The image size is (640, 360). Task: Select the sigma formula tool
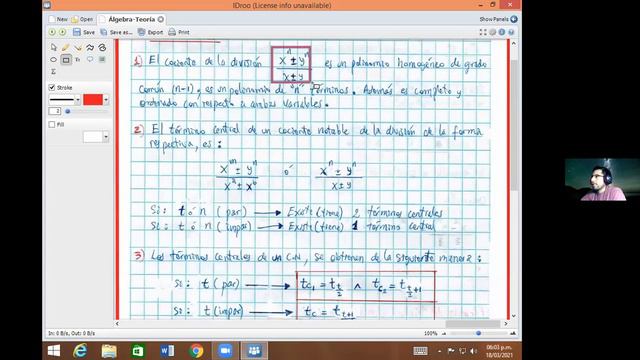(53, 71)
